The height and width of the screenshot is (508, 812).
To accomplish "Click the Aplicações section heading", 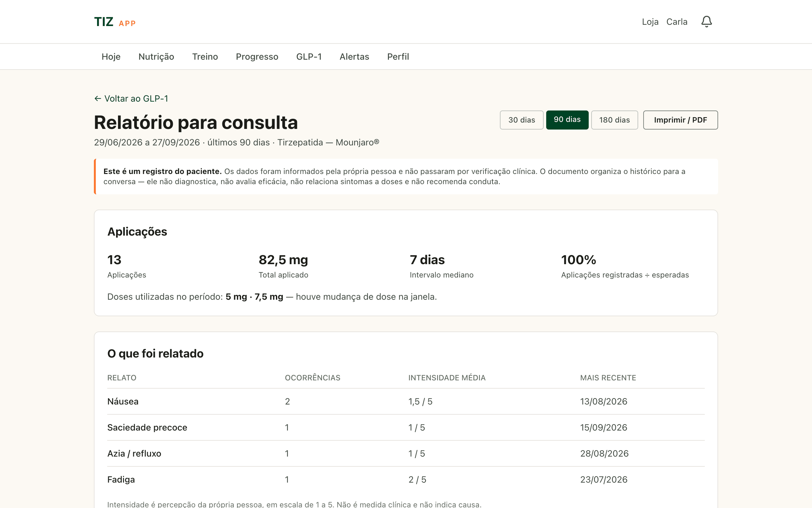I will click(x=137, y=232).
